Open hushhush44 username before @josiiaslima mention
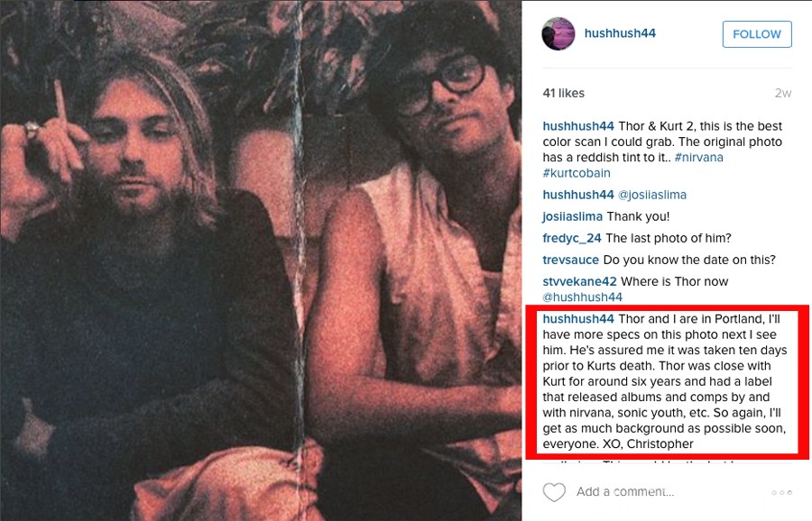The width and height of the screenshot is (812, 521). 578,195
